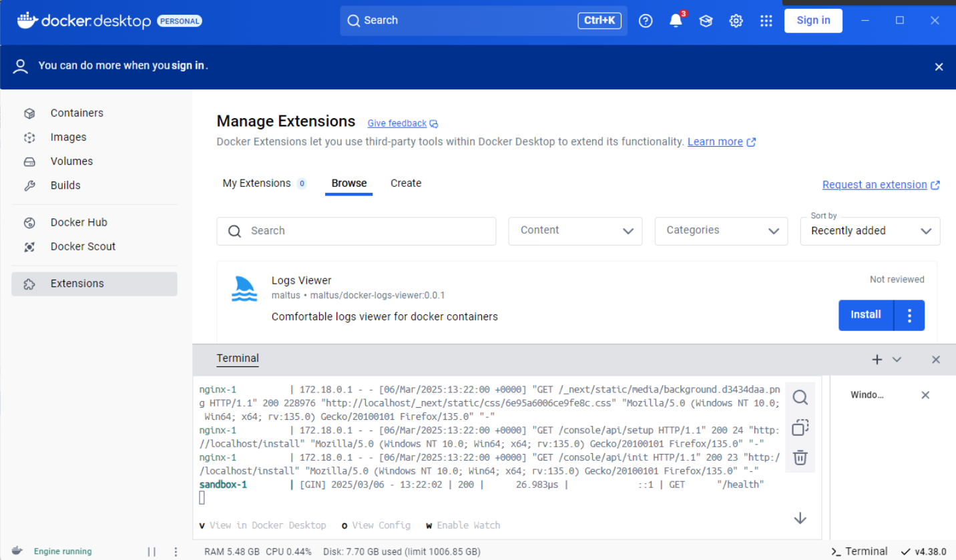
Task: Click the terminal copy selection icon
Action: [800, 428]
